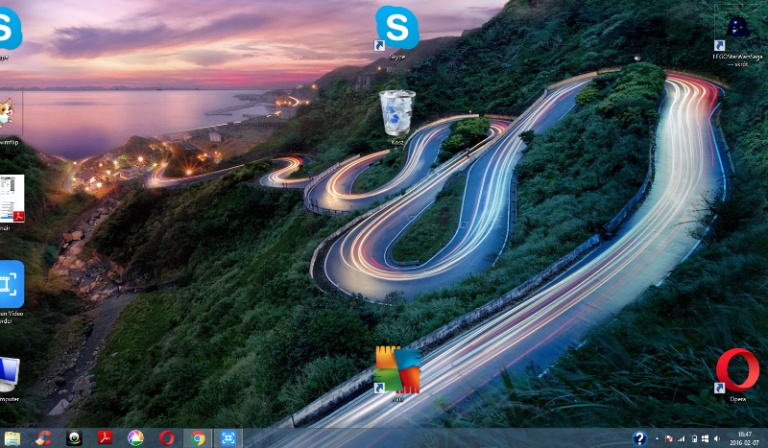Open the Skype icon at the desktop's left edge

(x=8, y=30)
